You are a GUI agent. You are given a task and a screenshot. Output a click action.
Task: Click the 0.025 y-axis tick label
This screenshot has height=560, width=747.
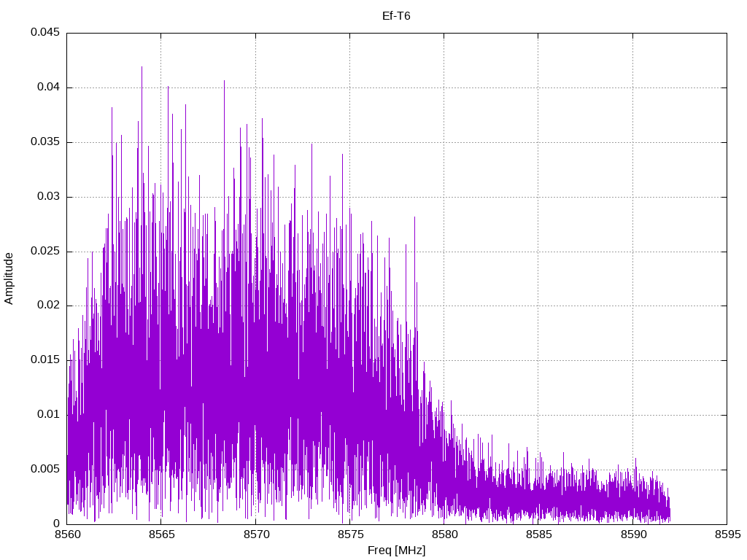click(x=45, y=251)
